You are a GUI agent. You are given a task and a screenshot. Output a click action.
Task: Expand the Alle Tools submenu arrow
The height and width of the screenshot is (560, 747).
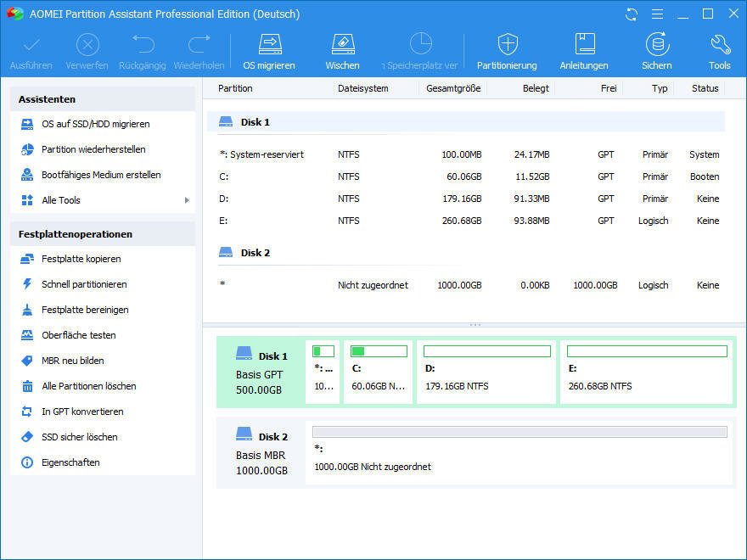point(187,200)
